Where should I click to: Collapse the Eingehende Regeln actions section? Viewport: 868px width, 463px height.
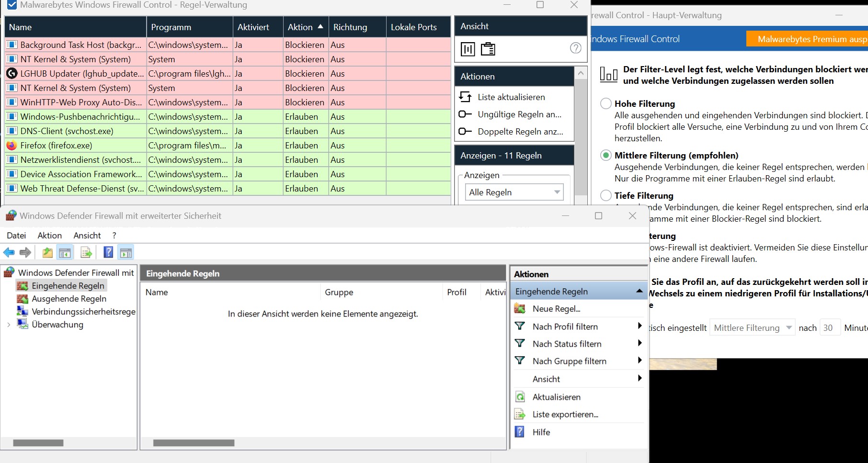click(639, 291)
